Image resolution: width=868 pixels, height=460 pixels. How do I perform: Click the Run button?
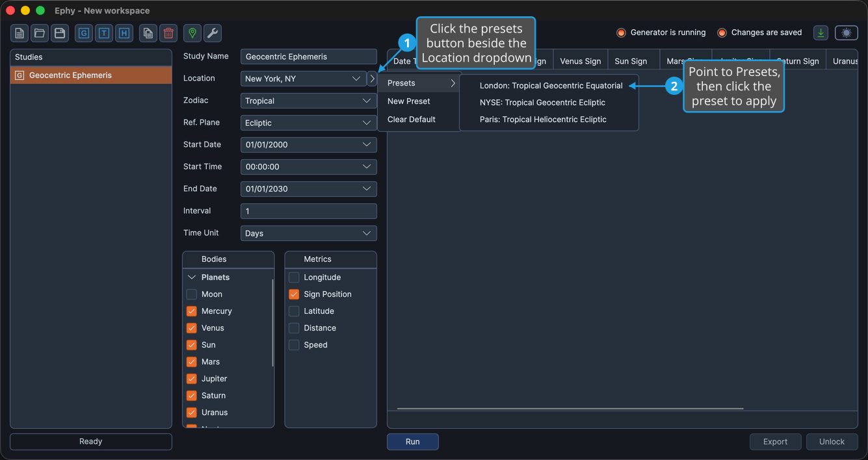tap(413, 442)
